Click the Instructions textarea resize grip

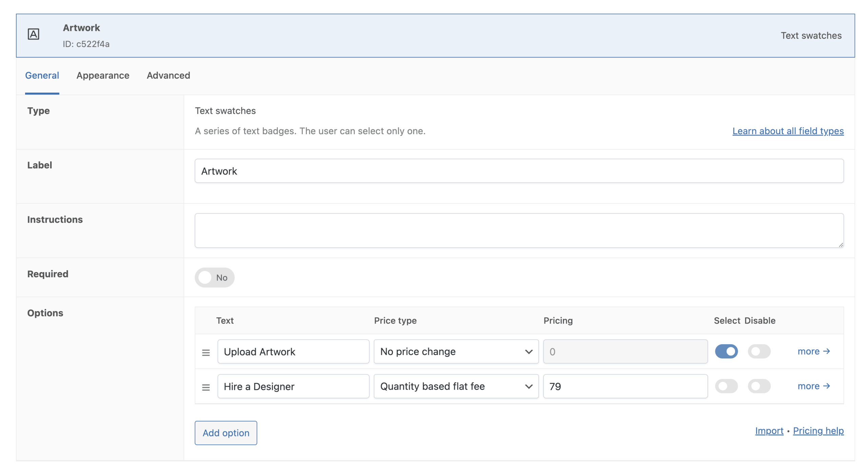[x=841, y=245]
